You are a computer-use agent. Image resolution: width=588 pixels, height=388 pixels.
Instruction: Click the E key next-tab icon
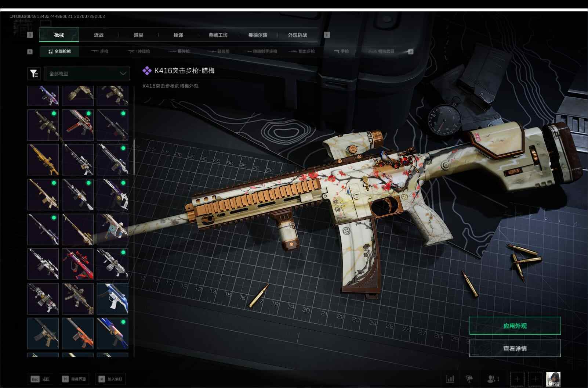[x=327, y=35]
